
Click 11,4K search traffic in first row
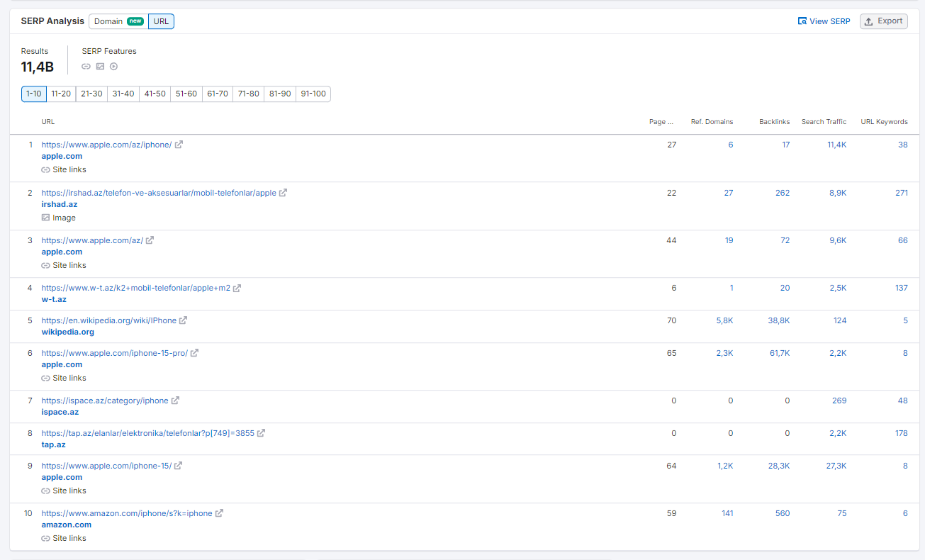click(x=836, y=145)
